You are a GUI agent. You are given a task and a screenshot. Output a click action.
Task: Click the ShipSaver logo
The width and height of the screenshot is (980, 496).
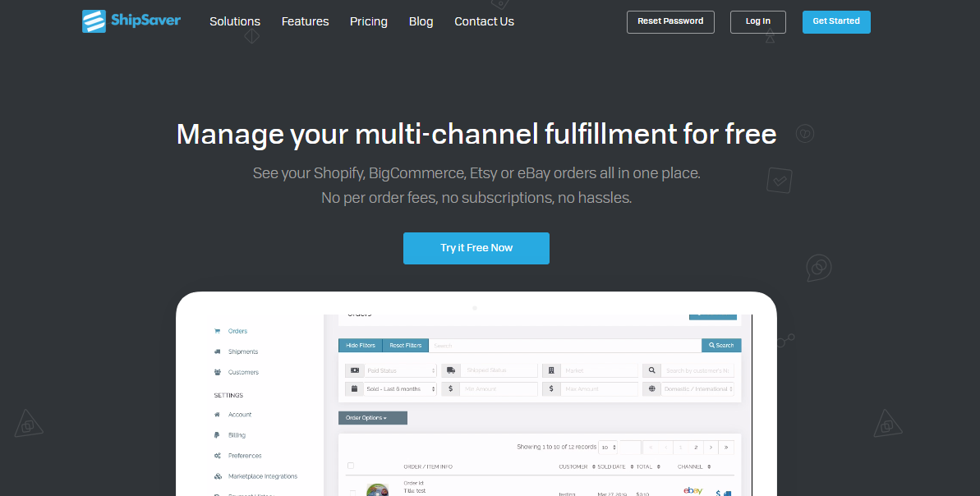coord(131,21)
